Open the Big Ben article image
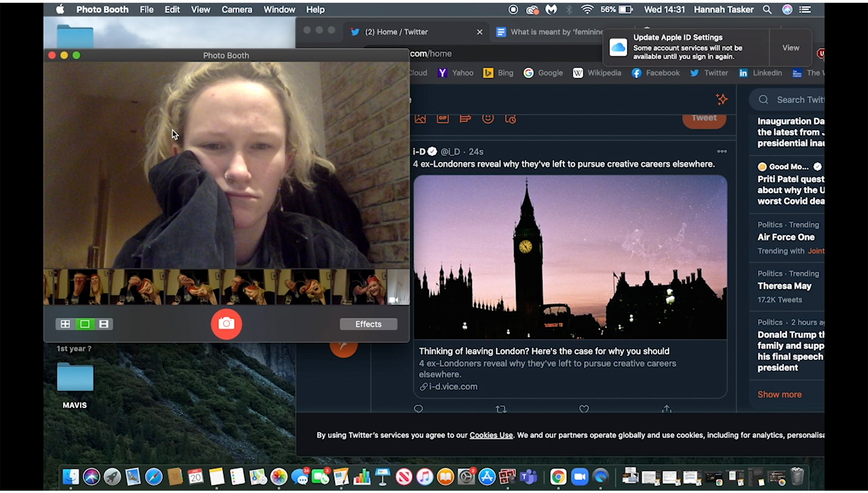Viewport: 868px width, 493px height. 570,257
